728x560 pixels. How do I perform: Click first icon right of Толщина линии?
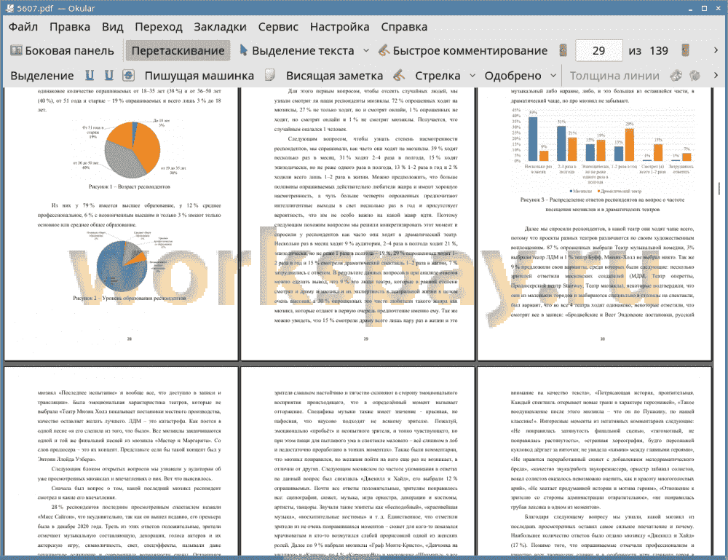[x=676, y=75]
